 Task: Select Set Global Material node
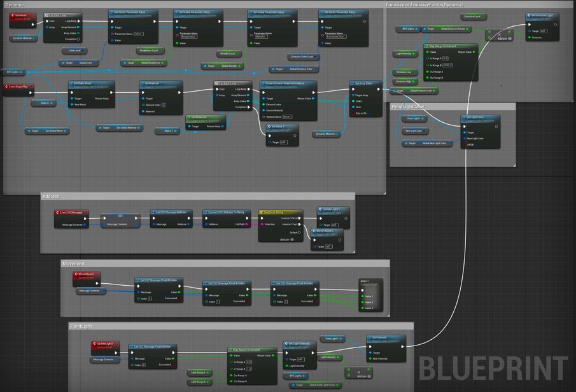[x=120, y=127]
